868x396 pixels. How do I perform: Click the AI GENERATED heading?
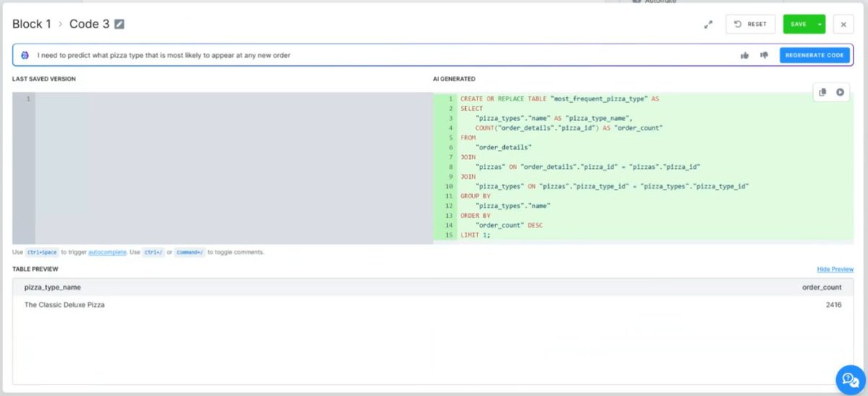tap(454, 79)
